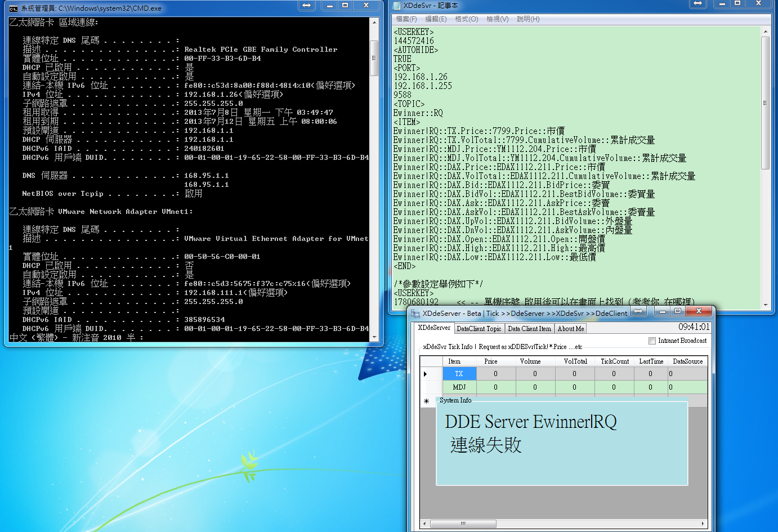The height and width of the screenshot is (532, 778).
Task: Click the double-arrow button in CMD title bar
Action: pyautogui.click(x=307, y=5)
